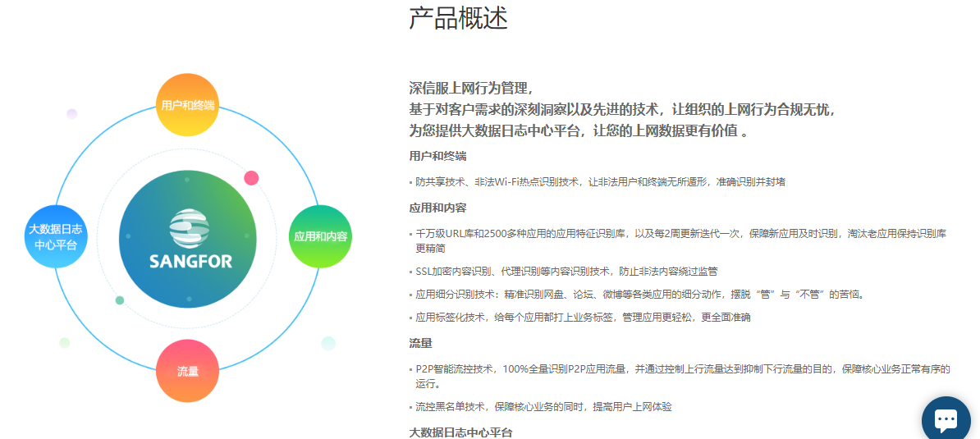Click the 流控黑名单技术 bullet item

pyautogui.click(x=543, y=407)
